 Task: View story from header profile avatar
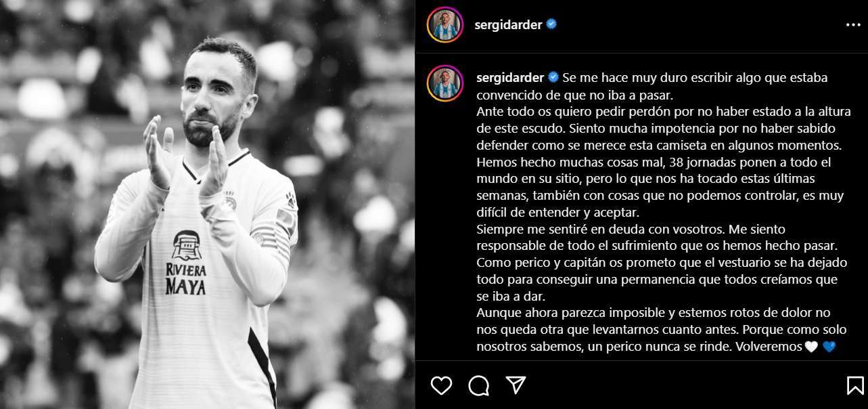point(445,25)
